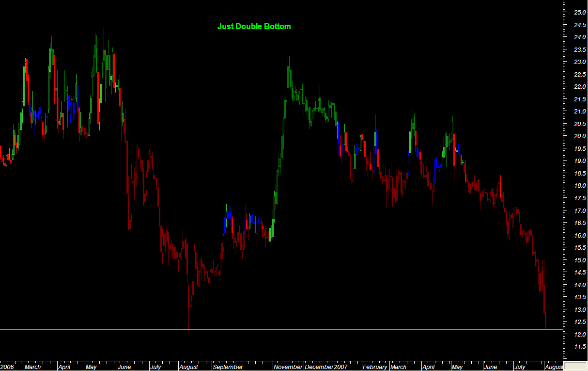The image size is (588, 371).
Task: Click the gray box at axis corner
Action: [x=575, y=366]
